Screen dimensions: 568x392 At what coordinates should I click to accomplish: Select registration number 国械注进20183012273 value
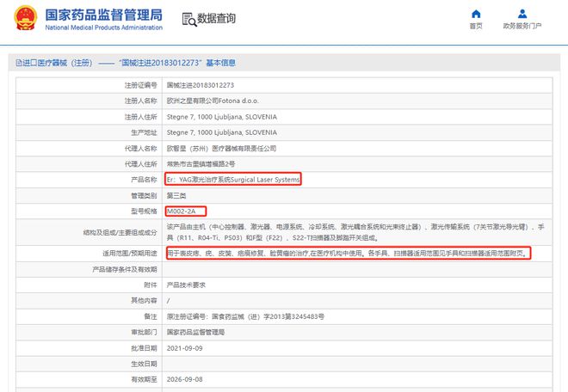201,85
